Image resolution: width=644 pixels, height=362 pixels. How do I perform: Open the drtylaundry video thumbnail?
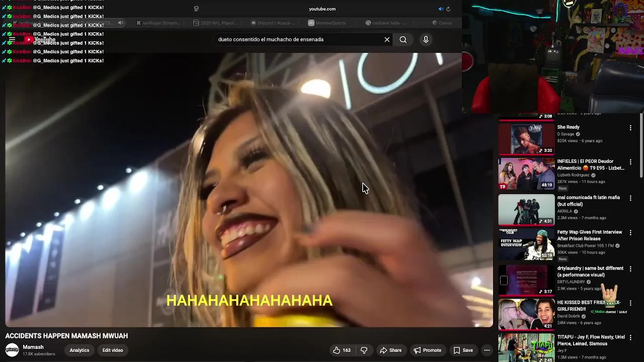click(526, 281)
